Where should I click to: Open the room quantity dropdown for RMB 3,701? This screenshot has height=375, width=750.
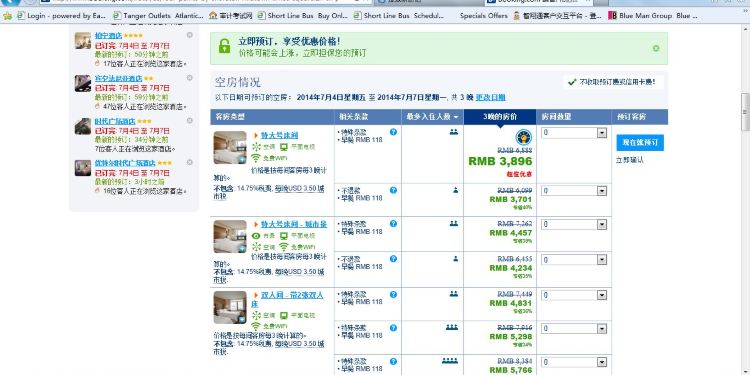pyautogui.click(x=574, y=191)
